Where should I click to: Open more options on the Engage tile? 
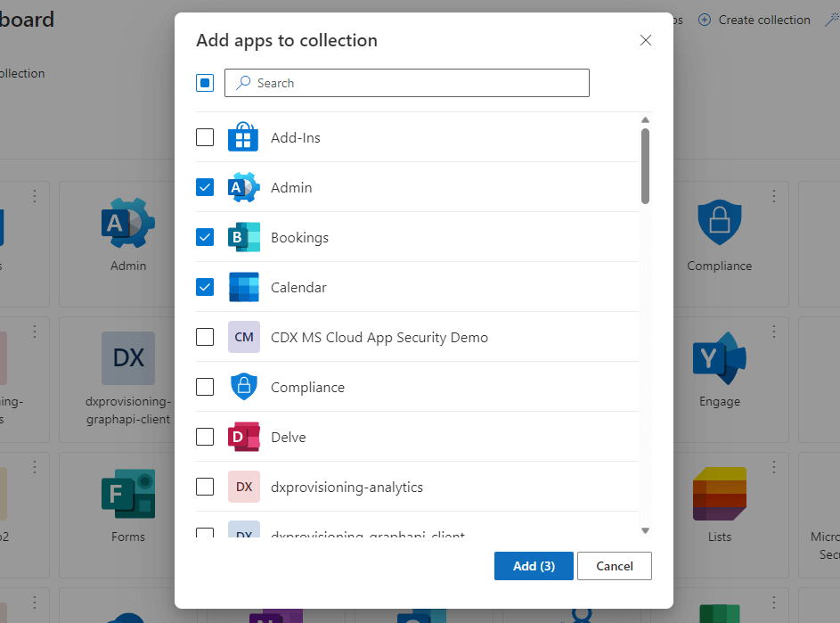pyautogui.click(x=773, y=332)
